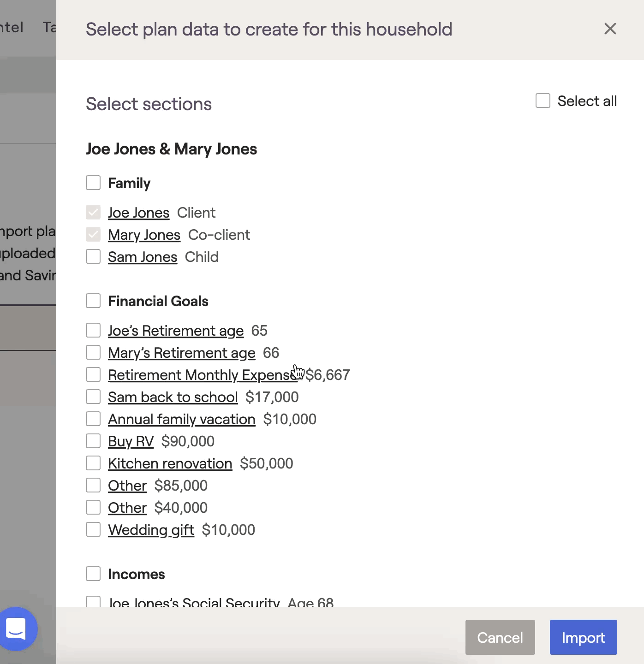
Task: Check the Wedding gift goal checkbox
Action: click(x=93, y=529)
